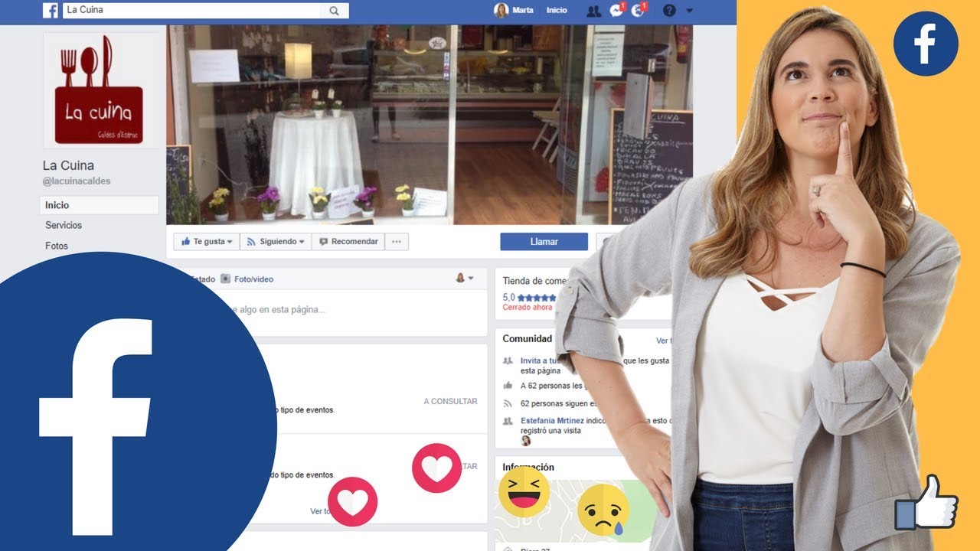Open the Te gusta dropdown button
The width and height of the screenshot is (980, 551).
point(207,242)
